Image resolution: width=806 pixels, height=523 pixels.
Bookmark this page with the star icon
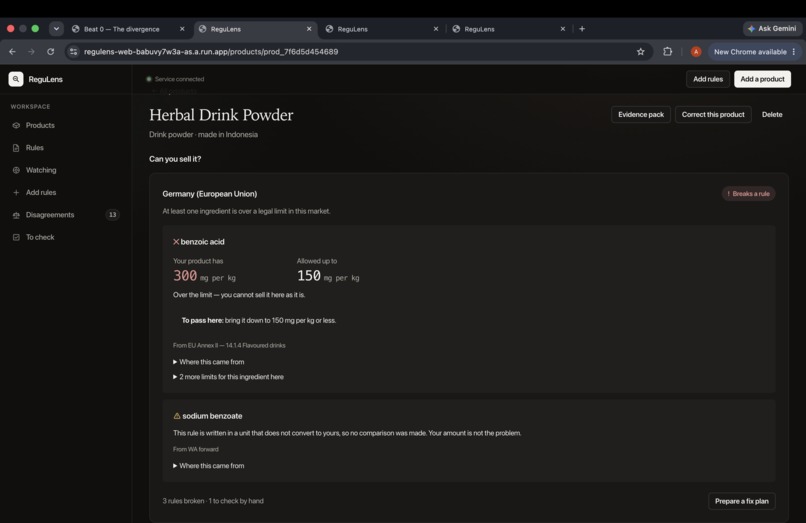(x=640, y=51)
